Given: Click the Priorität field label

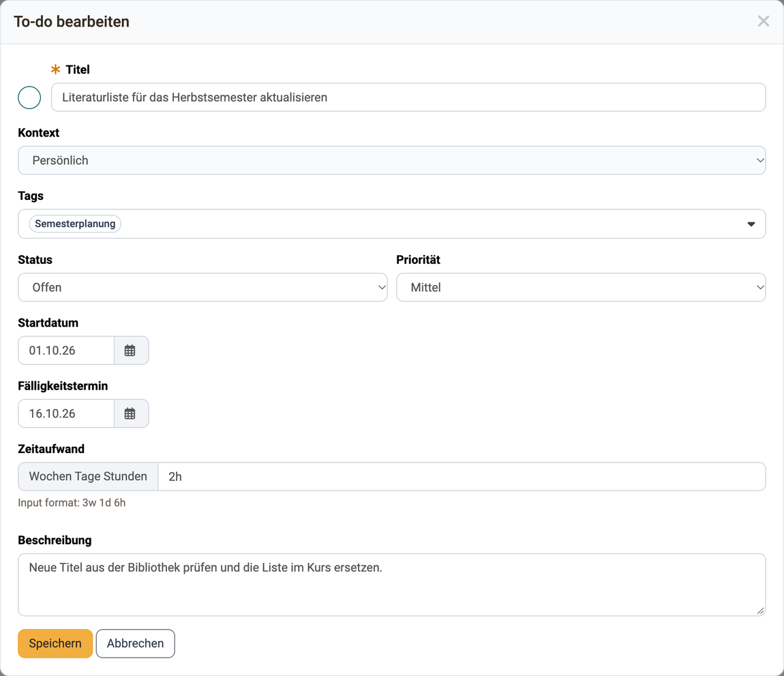Looking at the screenshot, I should coord(418,260).
